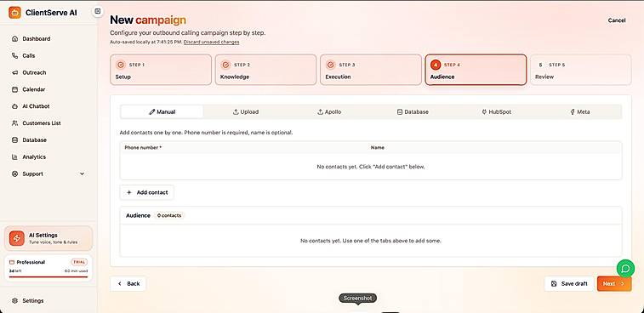Click the Back button
The height and width of the screenshot is (313, 644).
(x=128, y=283)
